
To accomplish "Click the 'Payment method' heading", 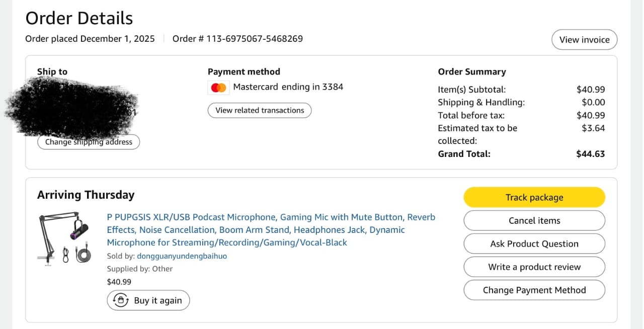I will (x=244, y=71).
